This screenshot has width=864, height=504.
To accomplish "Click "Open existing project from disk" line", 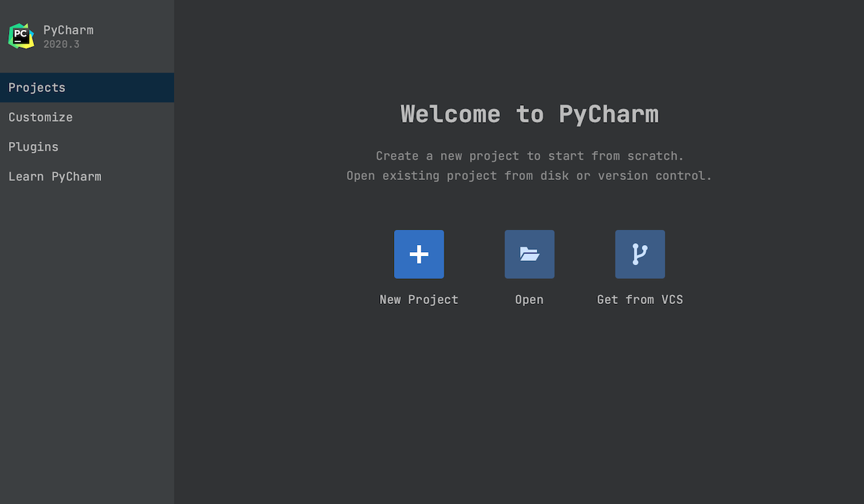I will (x=530, y=176).
